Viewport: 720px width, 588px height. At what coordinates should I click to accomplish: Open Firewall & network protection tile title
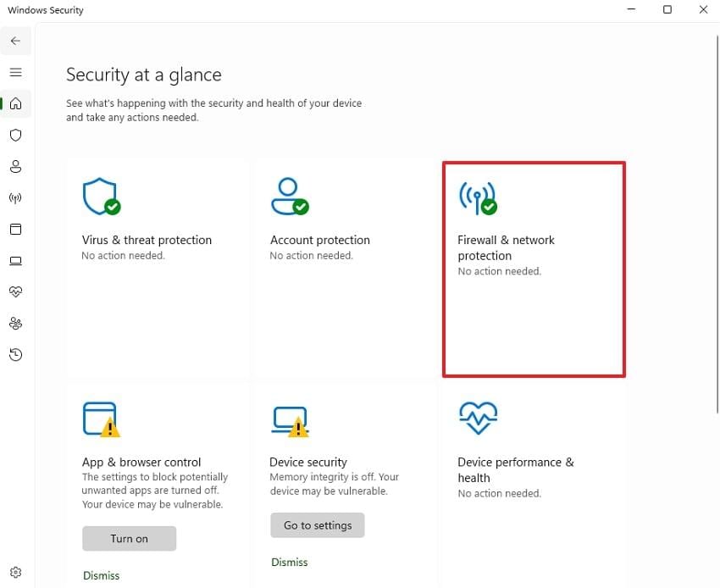click(x=506, y=247)
